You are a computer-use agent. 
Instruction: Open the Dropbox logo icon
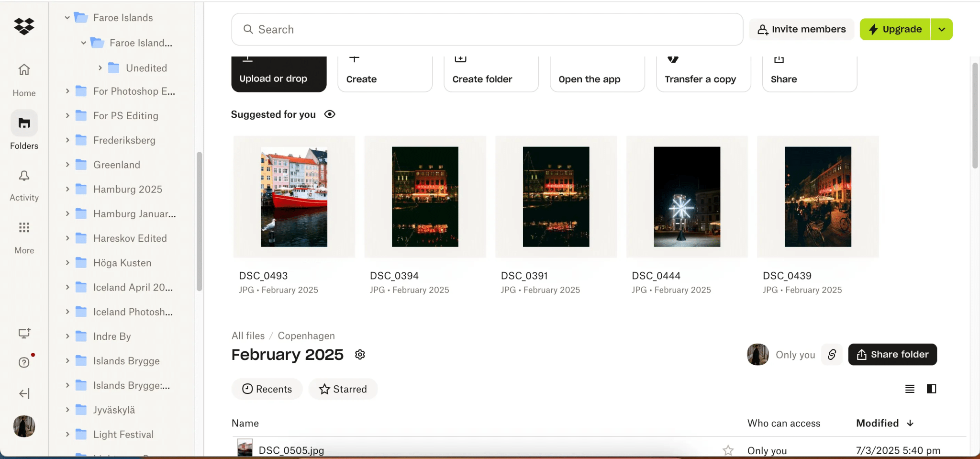tap(23, 26)
